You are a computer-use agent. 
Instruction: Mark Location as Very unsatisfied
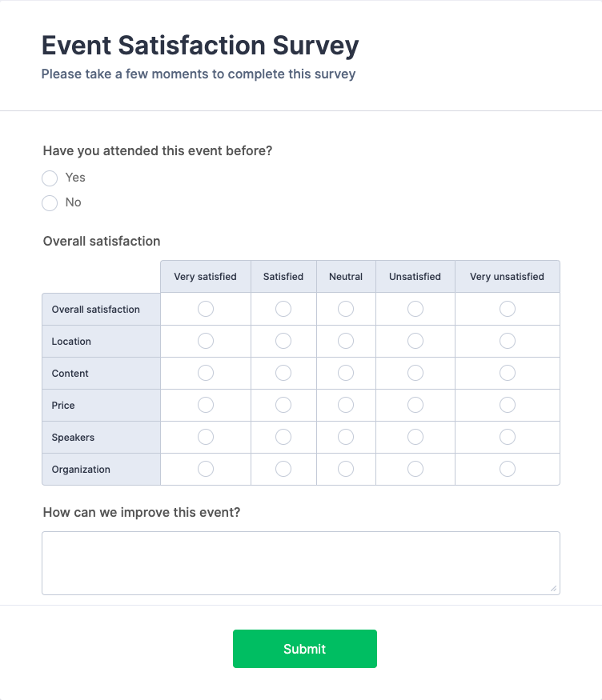tap(508, 341)
